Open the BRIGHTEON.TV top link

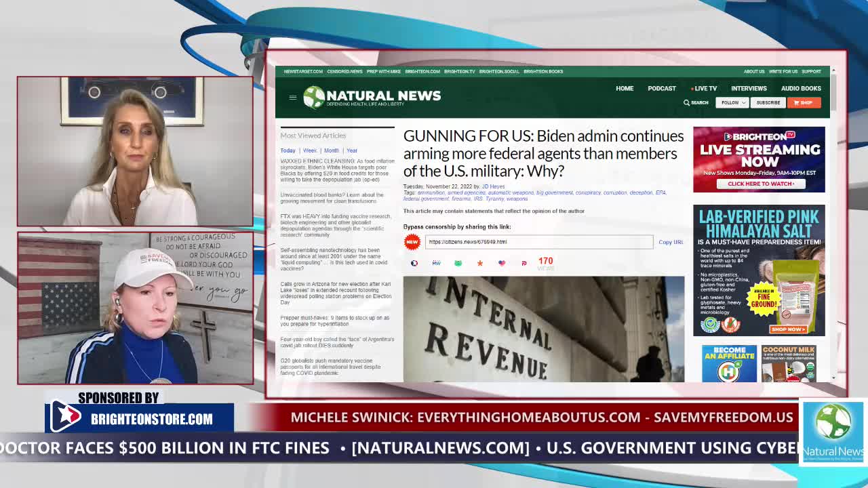coord(460,71)
